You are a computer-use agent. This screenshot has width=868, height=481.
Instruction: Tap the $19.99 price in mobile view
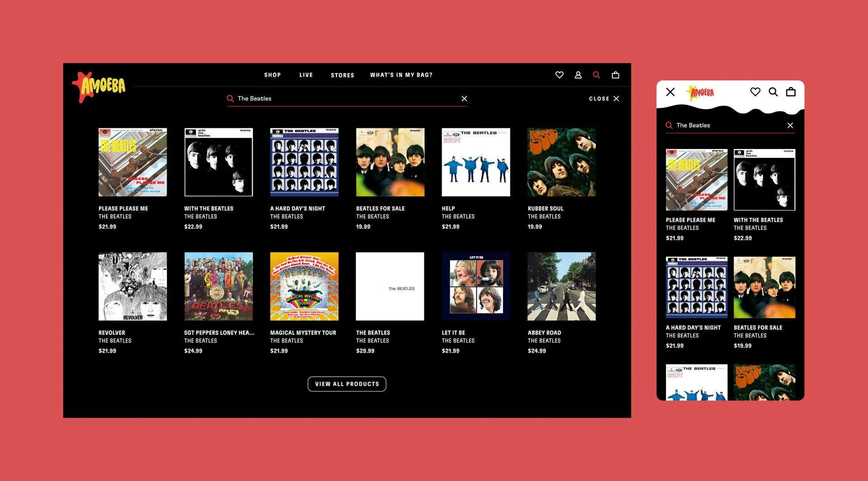pyautogui.click(x=742, y=346)
